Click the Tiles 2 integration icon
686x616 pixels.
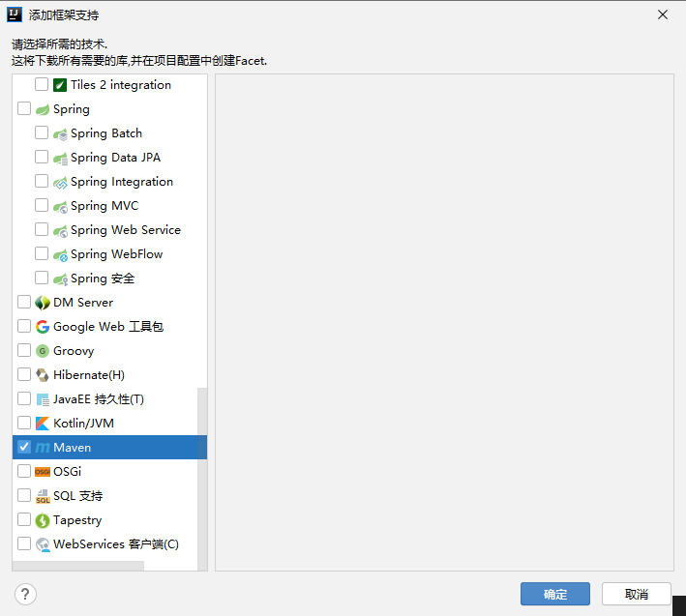pos(60,85)
